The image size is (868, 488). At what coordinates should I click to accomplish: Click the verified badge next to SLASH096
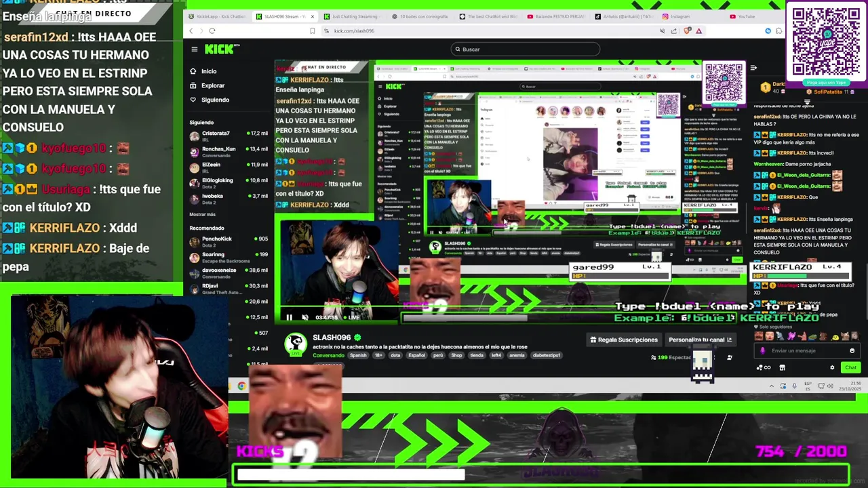pyautogui.click(x=357, y=338)
